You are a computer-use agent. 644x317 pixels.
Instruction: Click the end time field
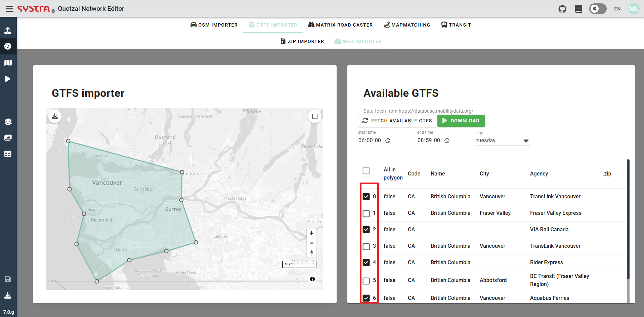point(444,141)
